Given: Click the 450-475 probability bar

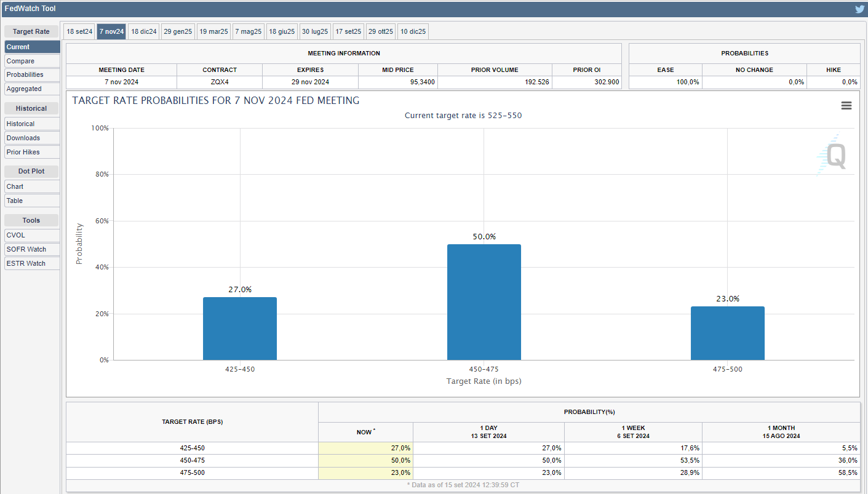Looking at the screenshot, I should point(484,302).
